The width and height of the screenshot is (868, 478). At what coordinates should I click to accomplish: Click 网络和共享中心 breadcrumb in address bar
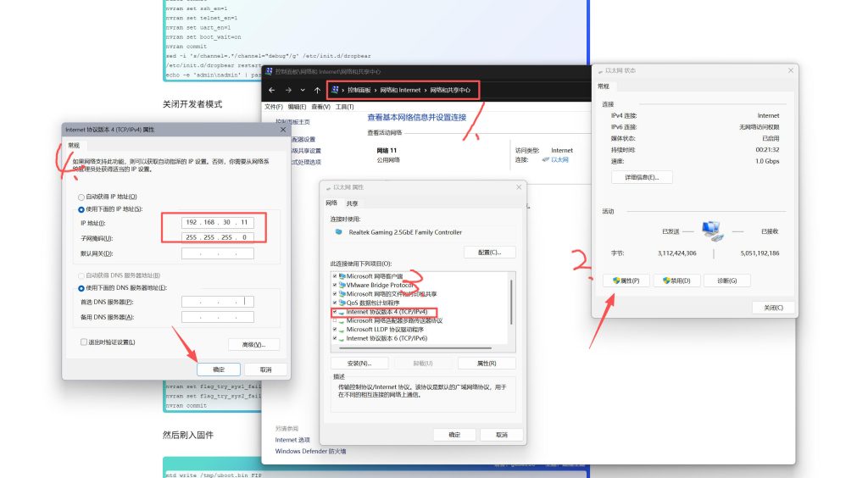tap(450, 90)
